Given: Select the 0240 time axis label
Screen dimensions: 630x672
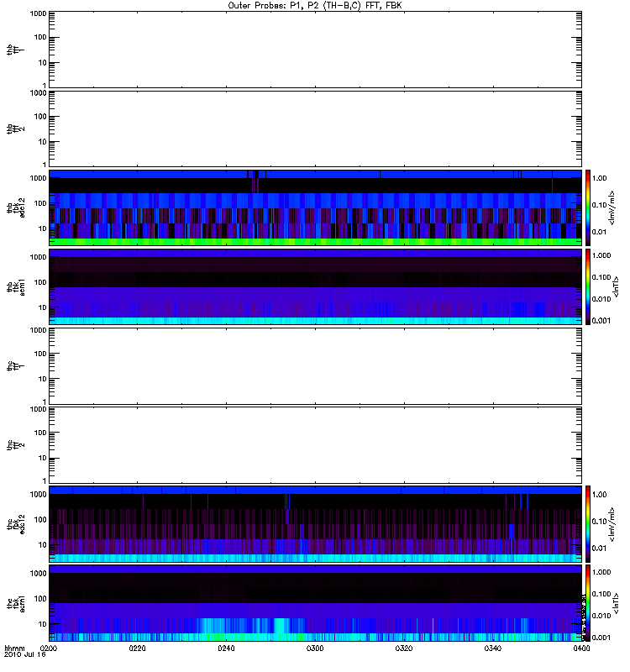Looking at the screenshot, I should (226, 648).
